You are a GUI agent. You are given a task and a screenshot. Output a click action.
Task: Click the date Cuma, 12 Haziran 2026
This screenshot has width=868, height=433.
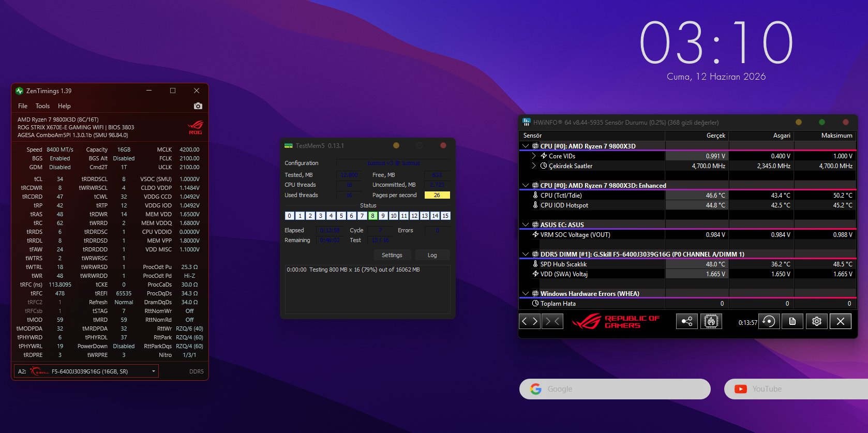pyautogui.click(x=716, y=77)
